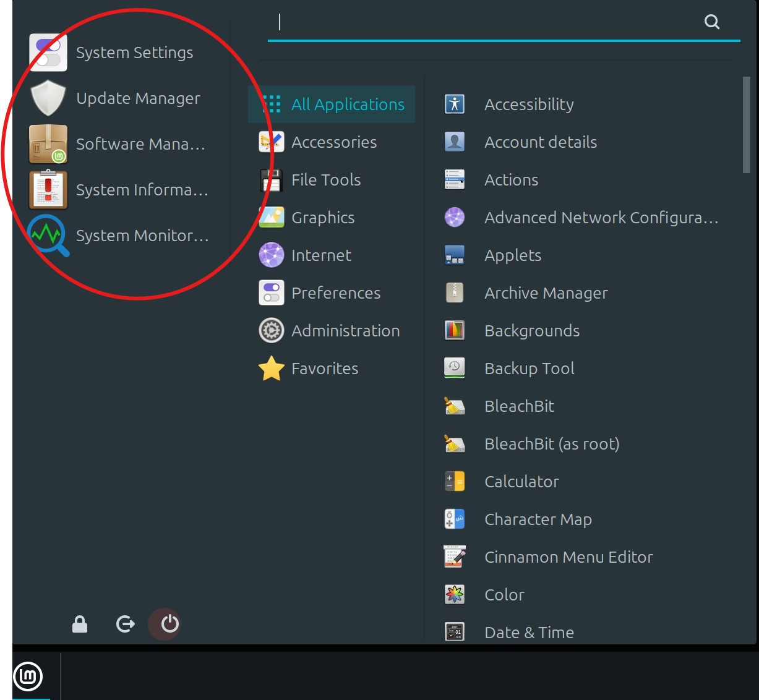Viewport: 759px width, 700px height.
Task: Click the "BleachBit (as root)" text
Action: click(552, 444)
